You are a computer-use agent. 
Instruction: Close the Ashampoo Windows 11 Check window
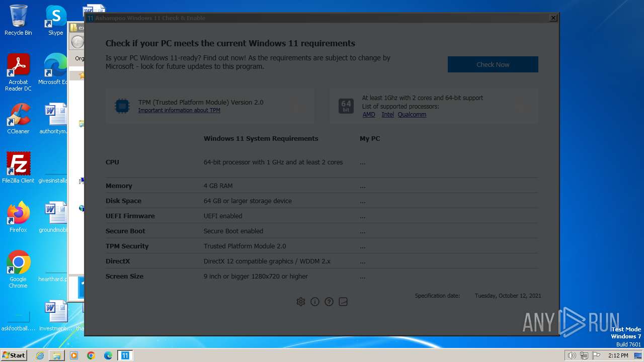[x=553, y=18]
